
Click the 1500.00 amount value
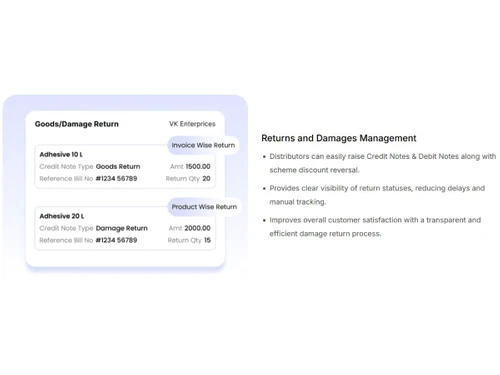point(198,166)
